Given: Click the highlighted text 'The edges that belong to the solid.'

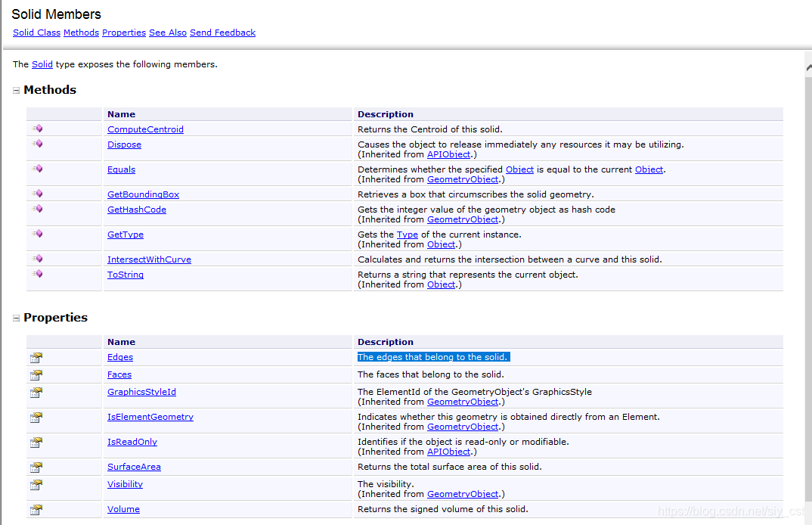Looking at the screenshot, I should pos(432,356).
